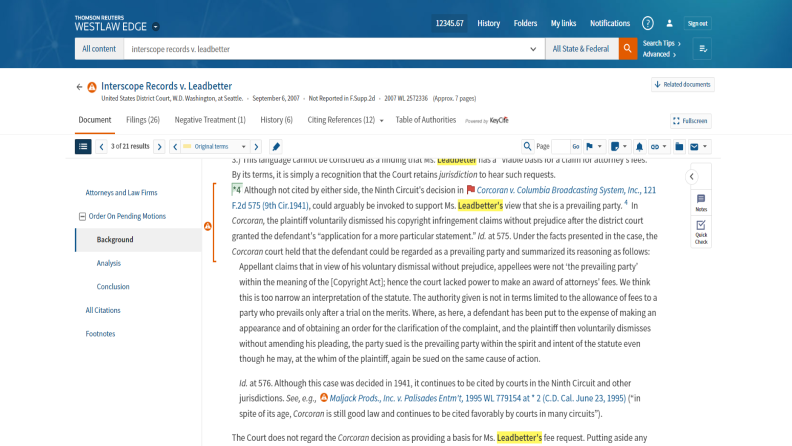792x446 pixels.
Task: Switch to the Document tab
Action: point(94,120)
